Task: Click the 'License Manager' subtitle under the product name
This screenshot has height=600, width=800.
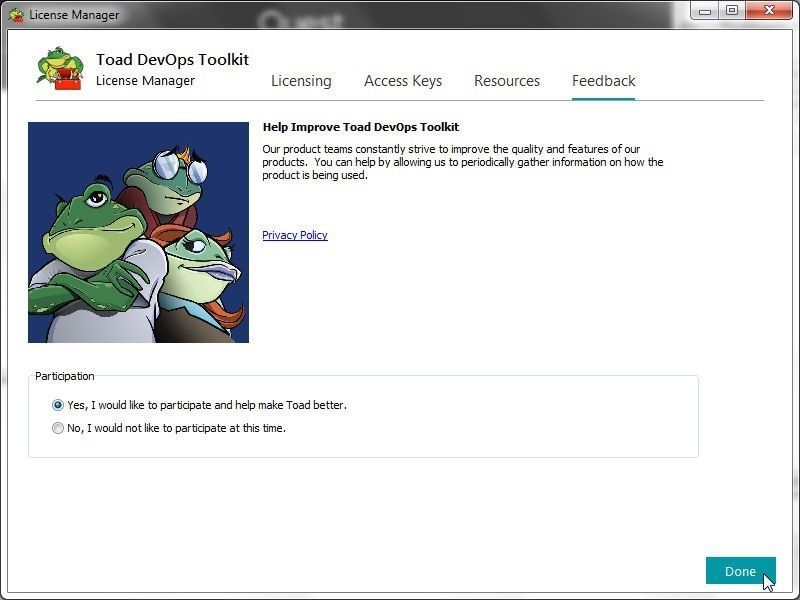Action: [x=145, y=81]
